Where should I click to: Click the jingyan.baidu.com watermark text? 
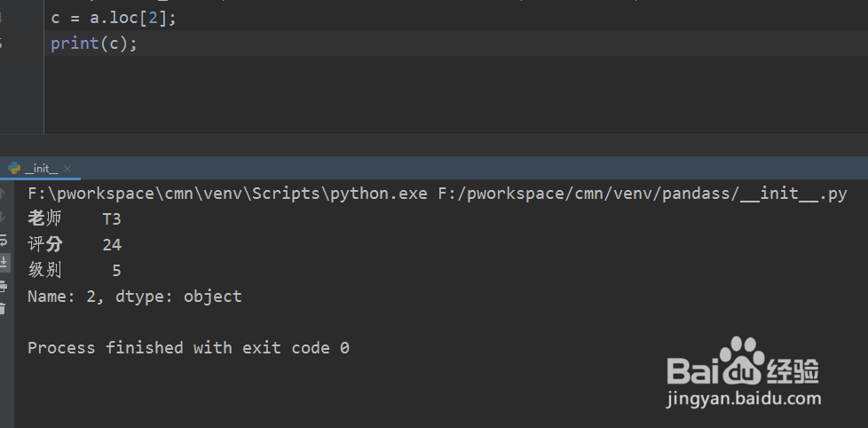tap(746, 399)
